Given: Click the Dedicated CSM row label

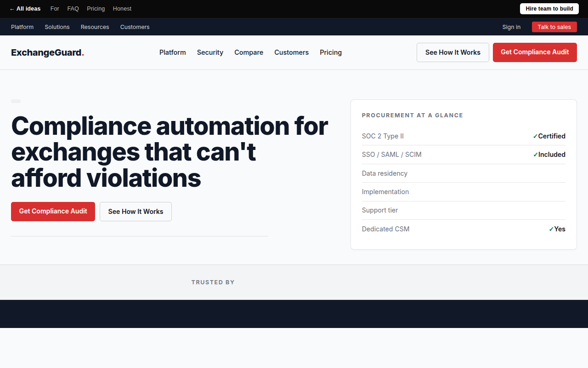Looking at the screenshot, I should 385,229.
